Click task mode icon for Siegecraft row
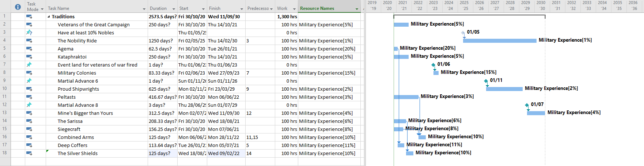 pos(29,129)
